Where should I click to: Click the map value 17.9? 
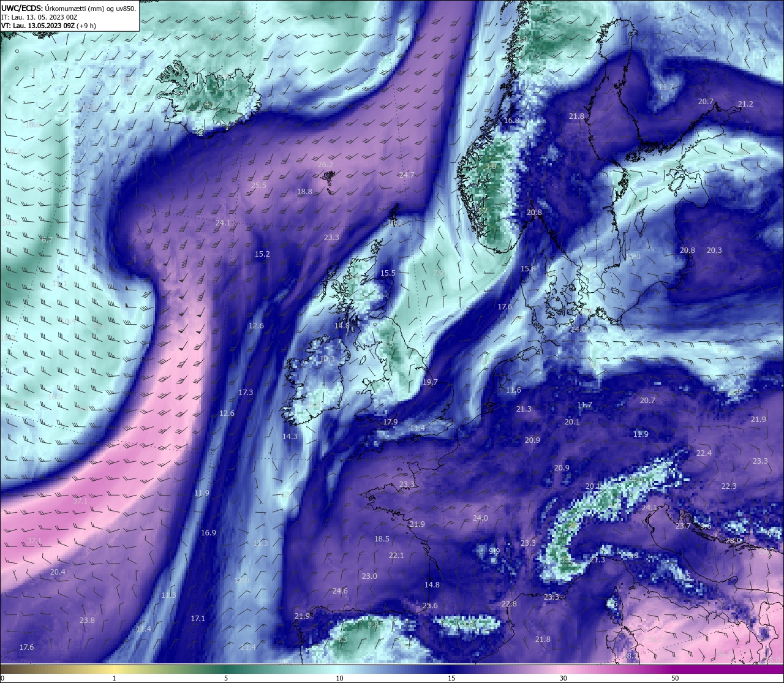coord(390,422)
